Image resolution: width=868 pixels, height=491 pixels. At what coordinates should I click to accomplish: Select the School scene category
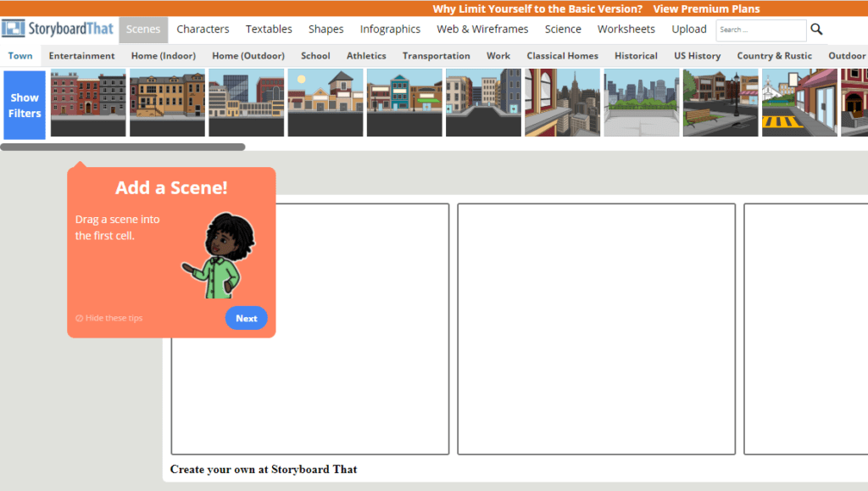(x=315, y=56)
